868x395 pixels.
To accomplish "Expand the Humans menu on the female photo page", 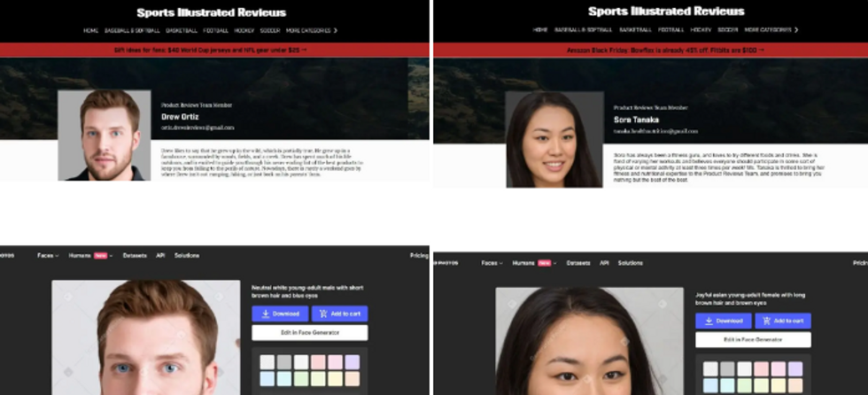I will (x=534, y=263).
